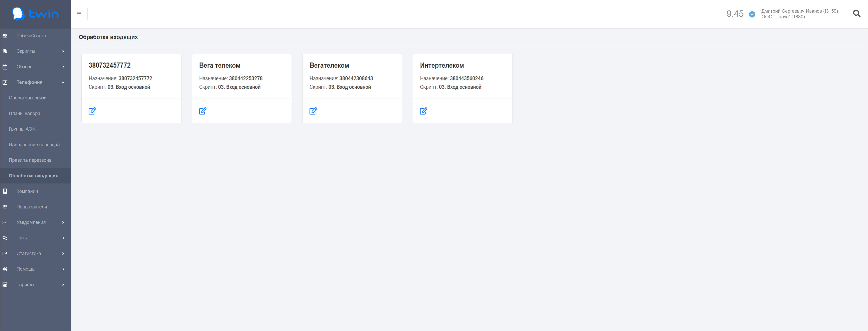This screenshot has width=868, height=331.
Task: Click the Тарифы calculator icon
Action: pyautogui.click(x=5, y=284)
